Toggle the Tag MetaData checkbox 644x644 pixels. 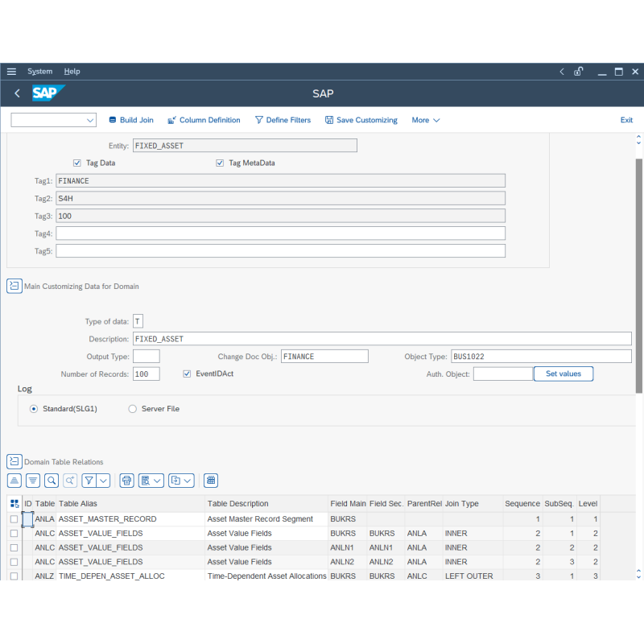(220, 163)
